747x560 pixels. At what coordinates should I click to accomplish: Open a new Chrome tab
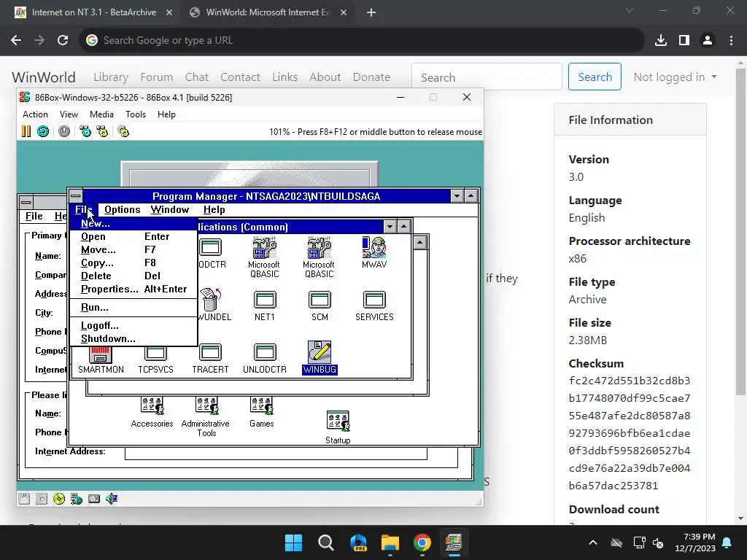coord(371,12)
